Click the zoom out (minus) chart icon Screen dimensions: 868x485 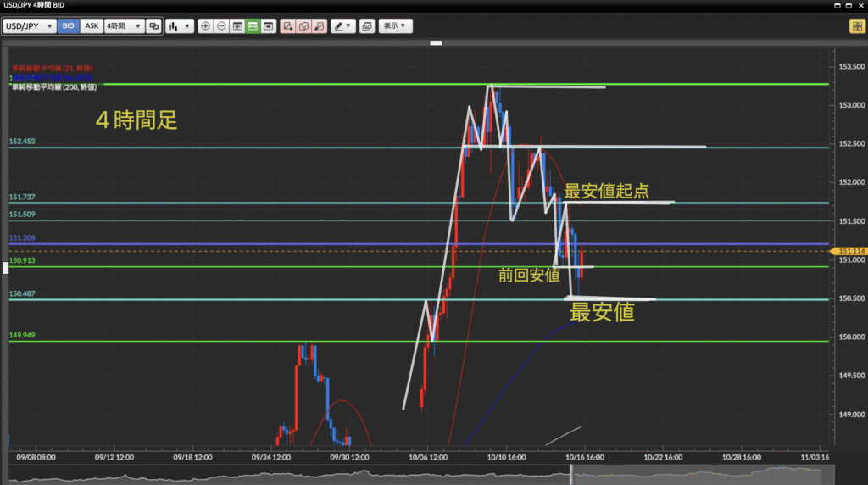click(x=221, y=26)
